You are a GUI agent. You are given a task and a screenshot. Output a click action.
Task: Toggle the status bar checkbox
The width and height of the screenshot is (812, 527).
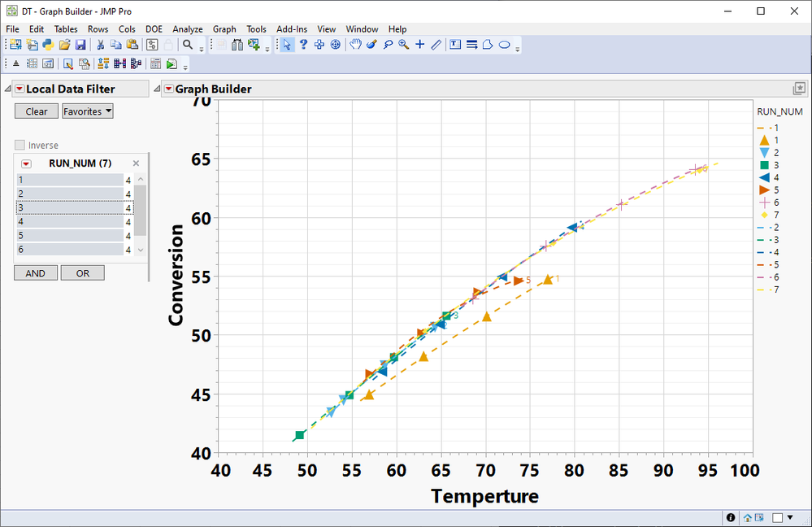[777, 517]
